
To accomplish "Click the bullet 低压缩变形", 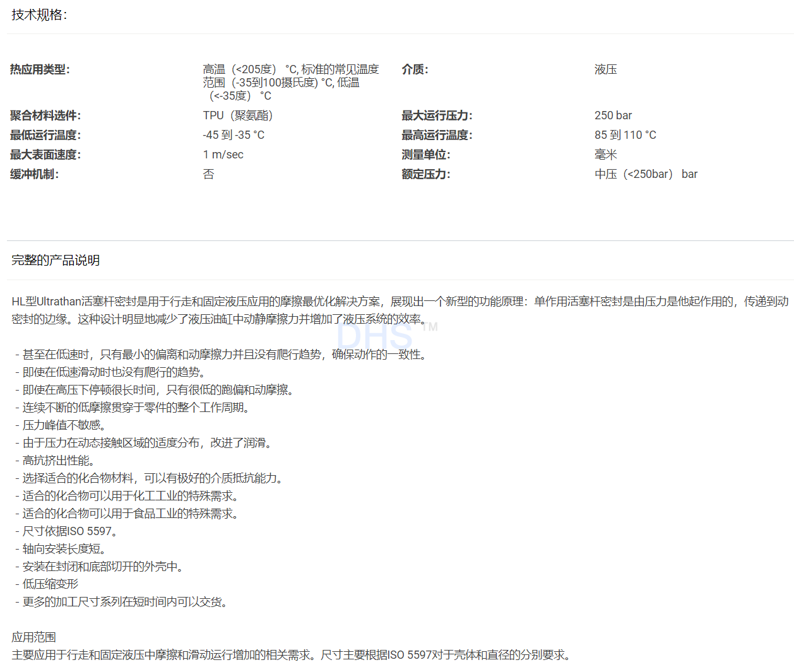I will pos(47,584).
